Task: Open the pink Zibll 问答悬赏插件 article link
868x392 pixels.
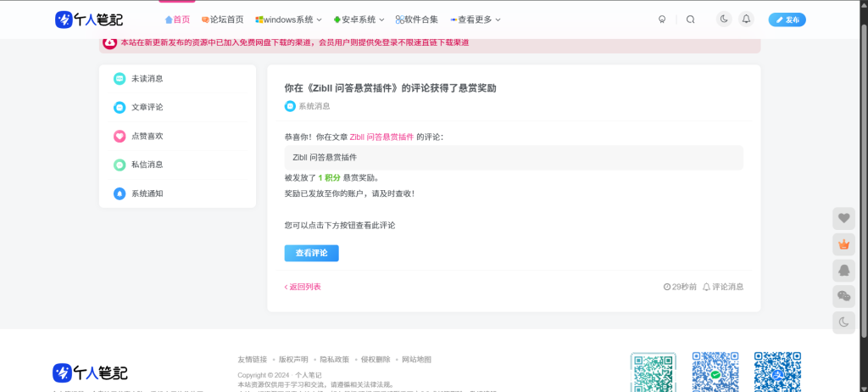Action: click(x=381, y=137)
